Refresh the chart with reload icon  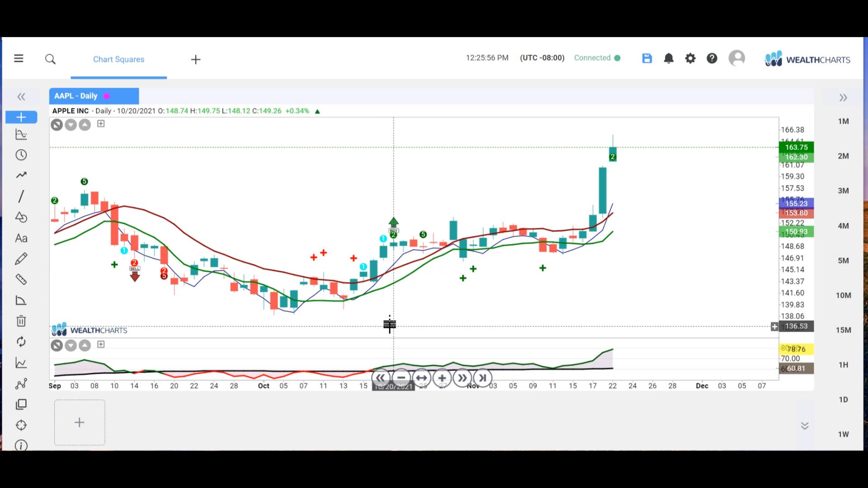click(x=21, y=342)
